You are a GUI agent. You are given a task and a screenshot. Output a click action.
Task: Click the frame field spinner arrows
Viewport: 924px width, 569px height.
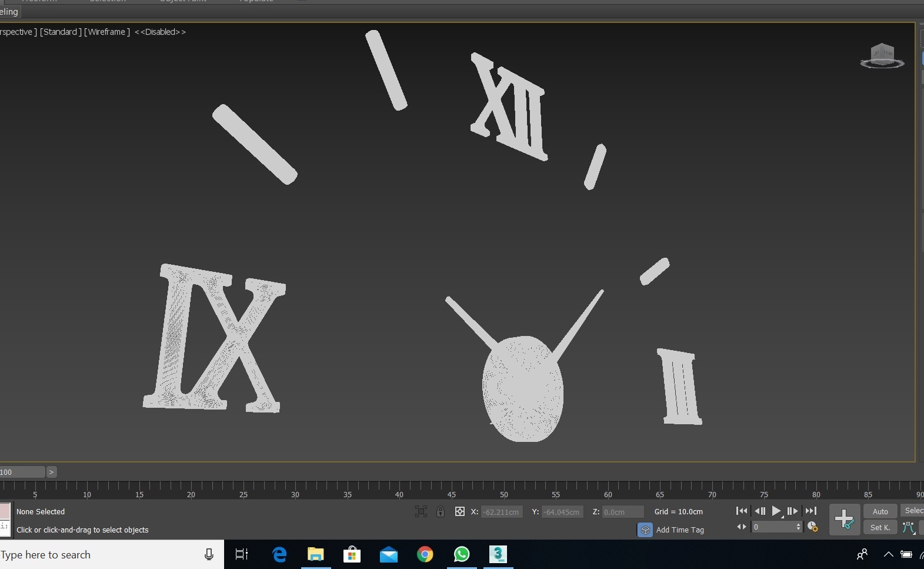(798, 527)
